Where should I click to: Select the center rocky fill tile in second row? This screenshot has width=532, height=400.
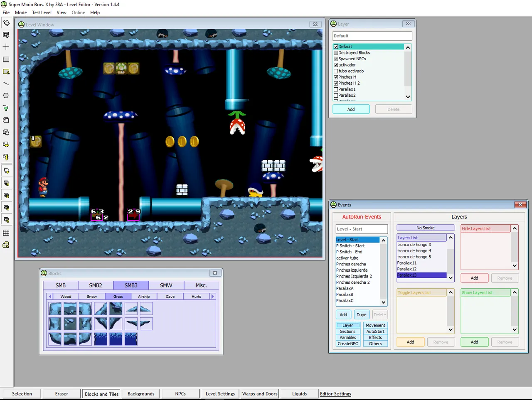70,324
